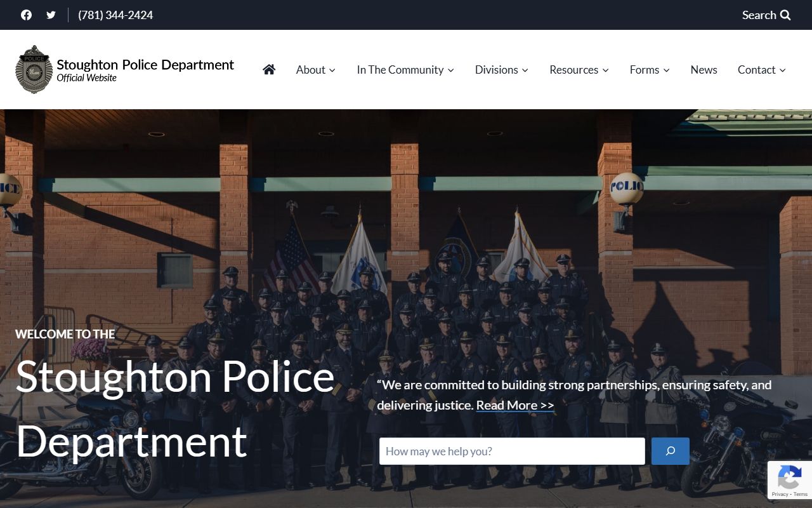Open the Facebook page icon
Viewport: 812px width, 508px height.
point(26,15)
